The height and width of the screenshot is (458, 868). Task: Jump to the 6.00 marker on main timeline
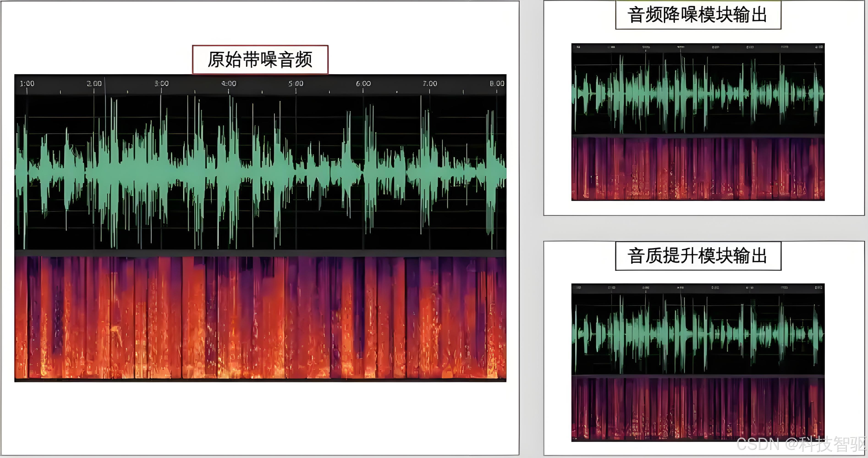pyautogui.click(x=363, y=84)
